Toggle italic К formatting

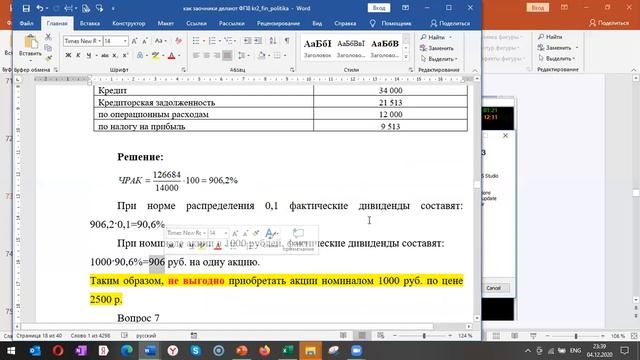click(78, 55)
